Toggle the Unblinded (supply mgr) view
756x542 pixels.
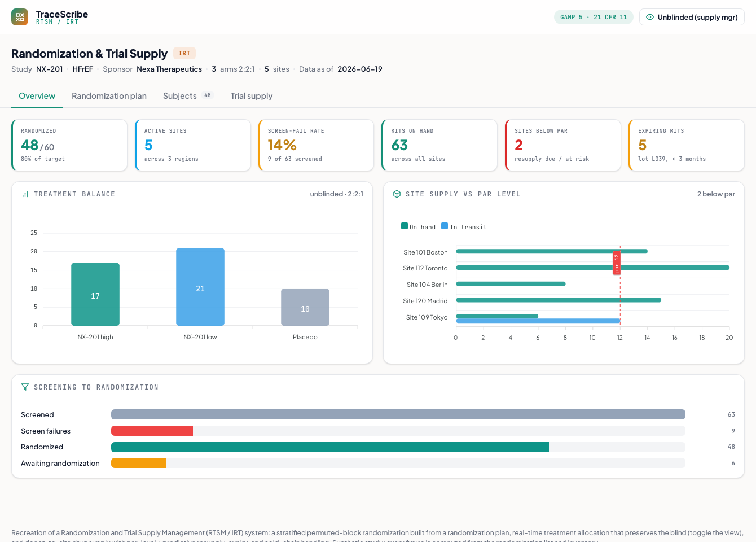(692, 17)
